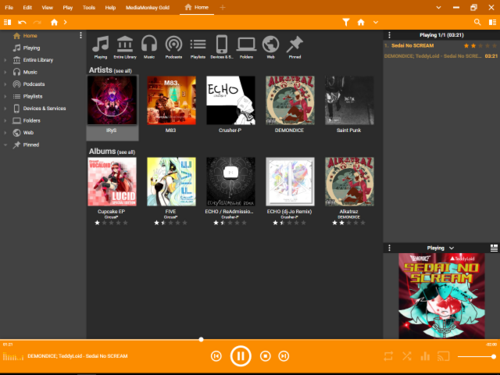Toggle the right panel layout icon

(492, 22)
